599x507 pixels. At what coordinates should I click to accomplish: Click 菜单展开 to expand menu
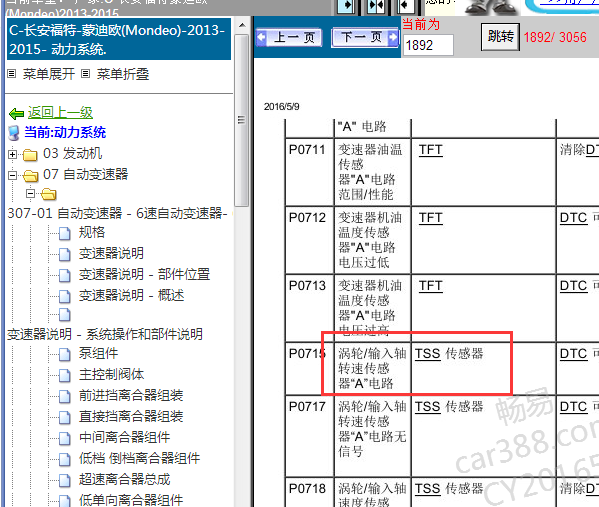tap(49, 74)
